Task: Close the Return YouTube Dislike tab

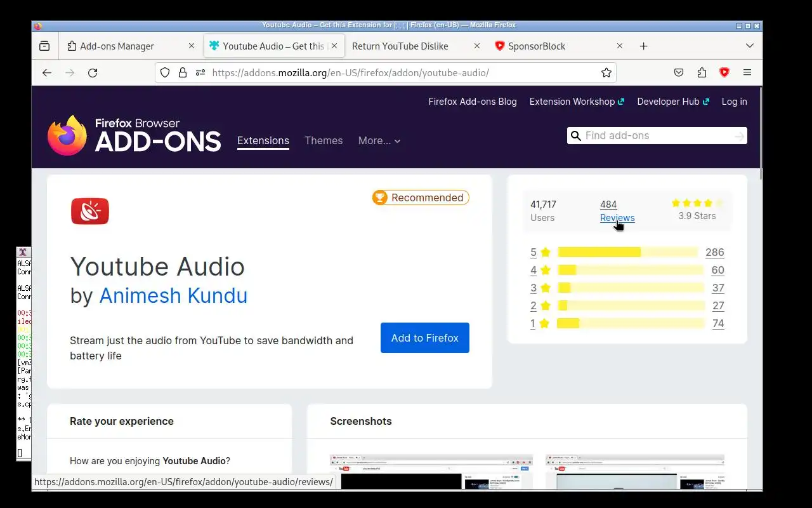Action: [x=477, y=46]
